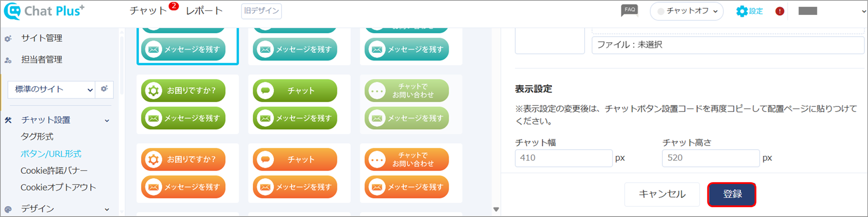Select green お困りですか? button design
This screenshot has width=868, height=217.
click(183, 90)
